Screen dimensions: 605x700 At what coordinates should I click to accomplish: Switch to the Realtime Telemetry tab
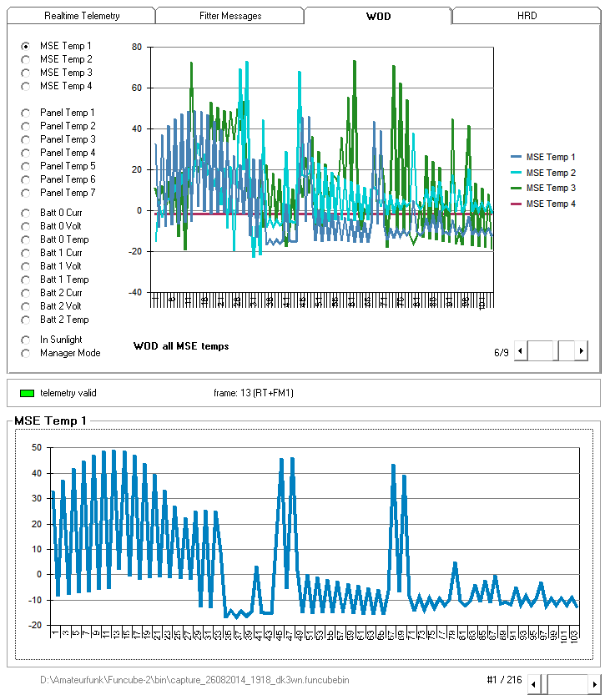tap(82, 16)
